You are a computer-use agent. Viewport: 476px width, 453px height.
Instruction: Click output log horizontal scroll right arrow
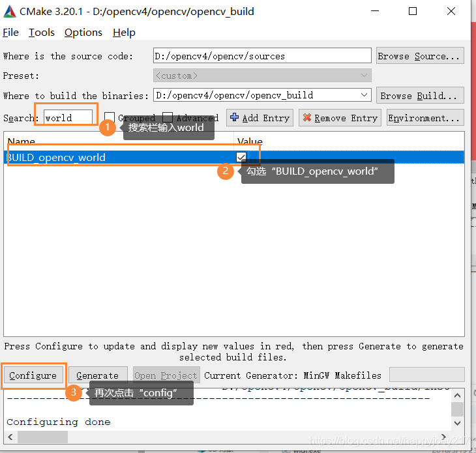tap(443, 437)
